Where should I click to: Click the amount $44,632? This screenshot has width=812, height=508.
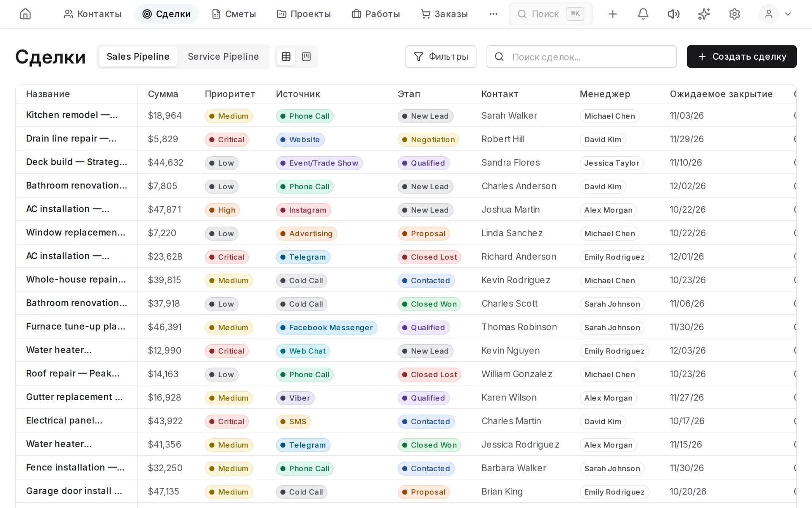[165, 163]
